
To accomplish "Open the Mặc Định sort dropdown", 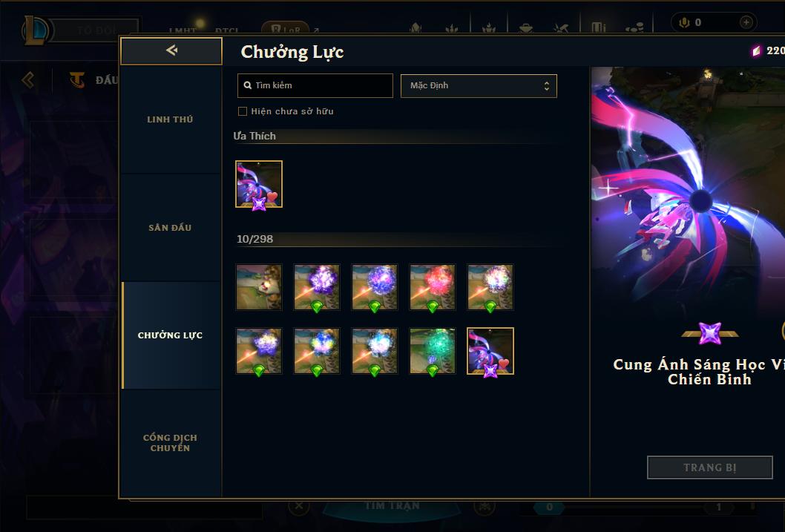I will 479,85.
